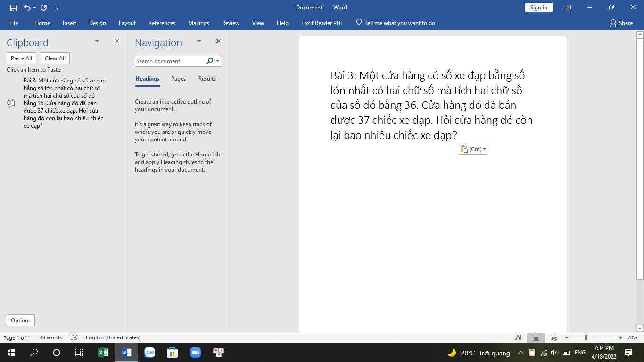644x362 pixels.
Task: Open the Windows Start menu
Action: [11, 353]
